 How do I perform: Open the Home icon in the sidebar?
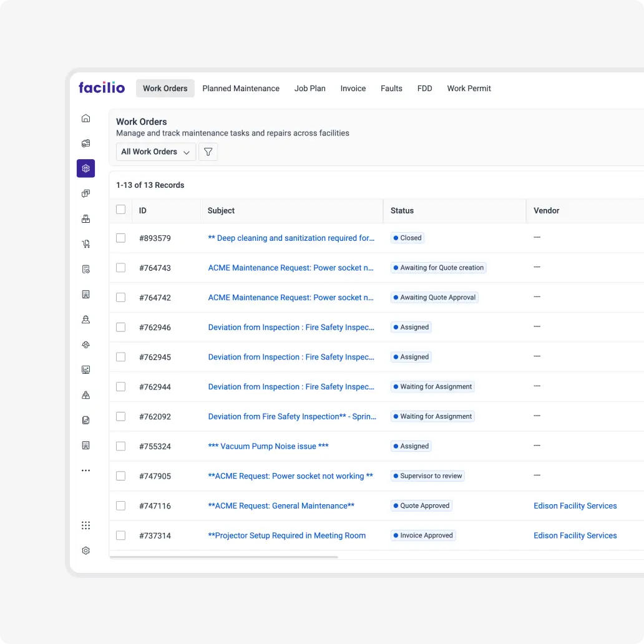85,118
